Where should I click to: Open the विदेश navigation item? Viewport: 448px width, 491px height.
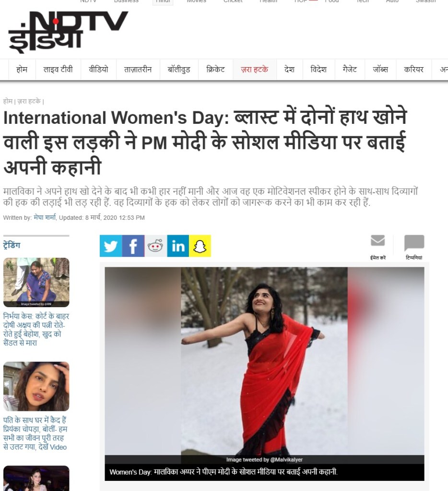pos(318,69)
